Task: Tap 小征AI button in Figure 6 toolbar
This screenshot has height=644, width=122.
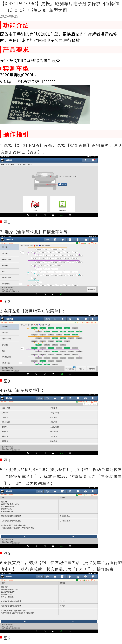Action: tap(40, 576)
